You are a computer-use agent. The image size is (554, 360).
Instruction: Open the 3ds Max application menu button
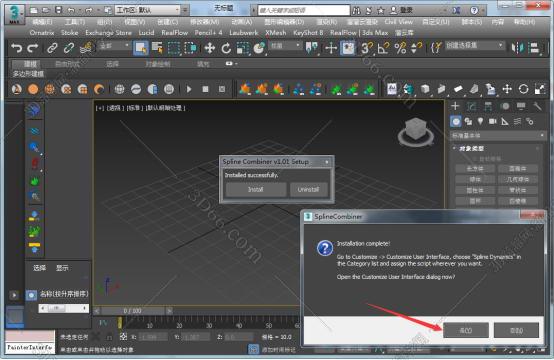tap(14, 14)
